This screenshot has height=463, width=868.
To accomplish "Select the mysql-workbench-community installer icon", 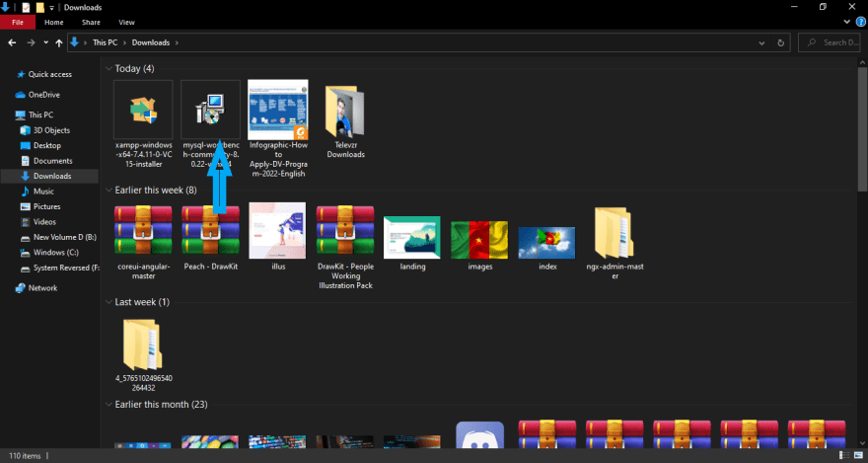I will point(210,110).
